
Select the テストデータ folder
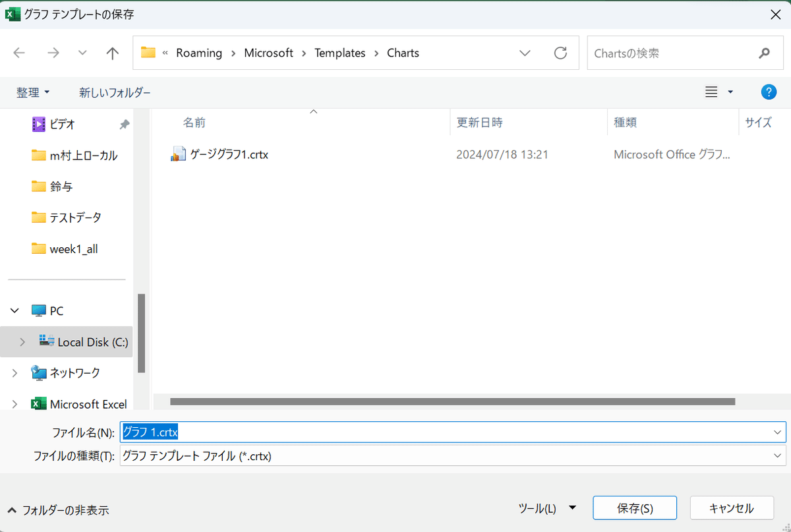[x=66, y=218]
